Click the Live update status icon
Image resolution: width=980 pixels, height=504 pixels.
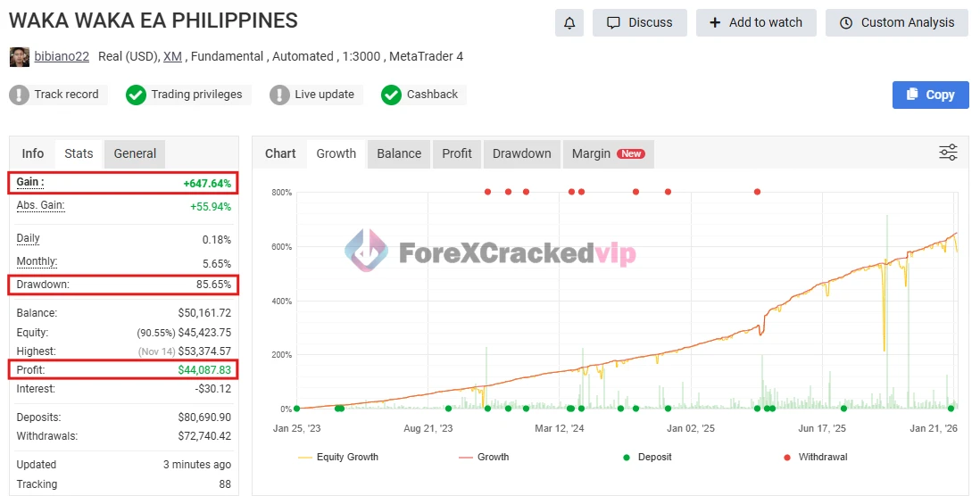click(279, 95)
